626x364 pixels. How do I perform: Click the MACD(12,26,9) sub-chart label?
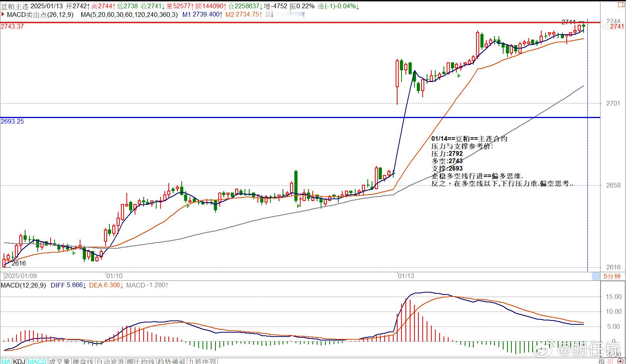pos(23,285)
